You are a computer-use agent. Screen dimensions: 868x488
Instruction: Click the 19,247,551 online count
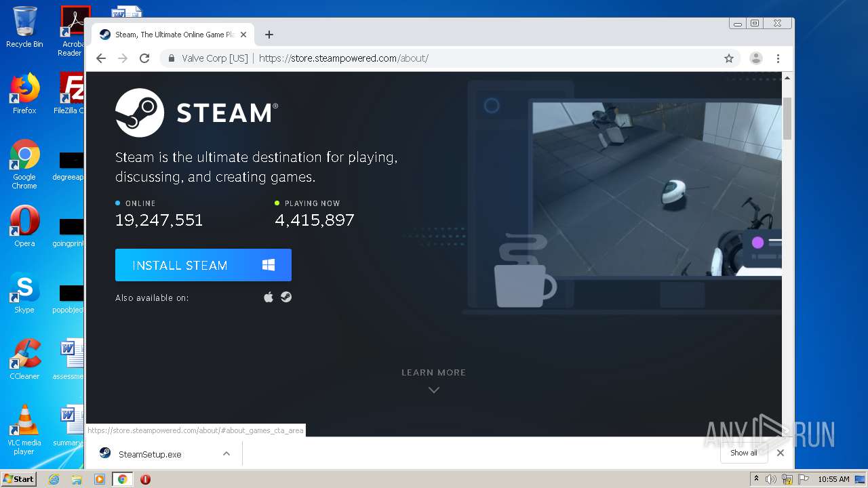click(159, 220)
